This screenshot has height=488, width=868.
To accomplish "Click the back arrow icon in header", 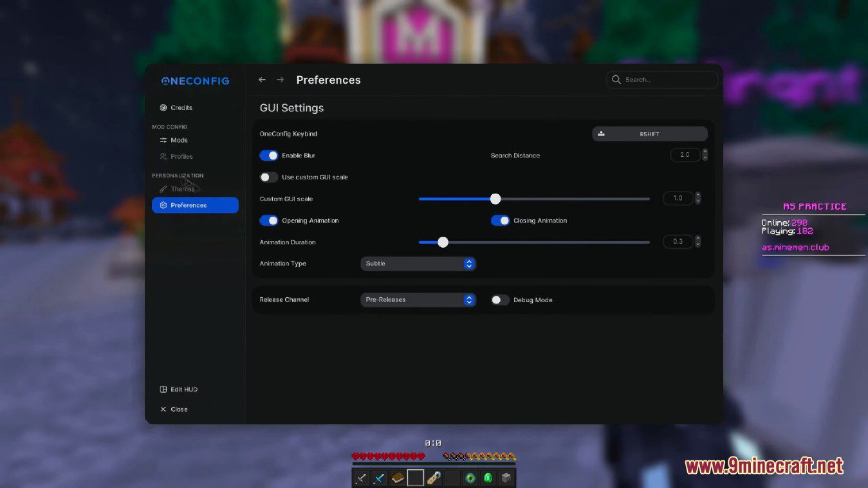I will point(262,80).
